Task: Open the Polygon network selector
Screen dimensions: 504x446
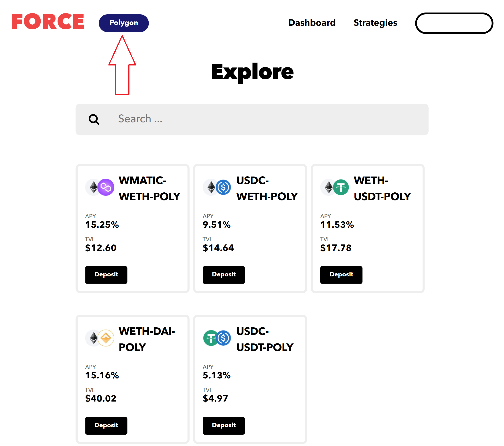Action: pos(124,23)
